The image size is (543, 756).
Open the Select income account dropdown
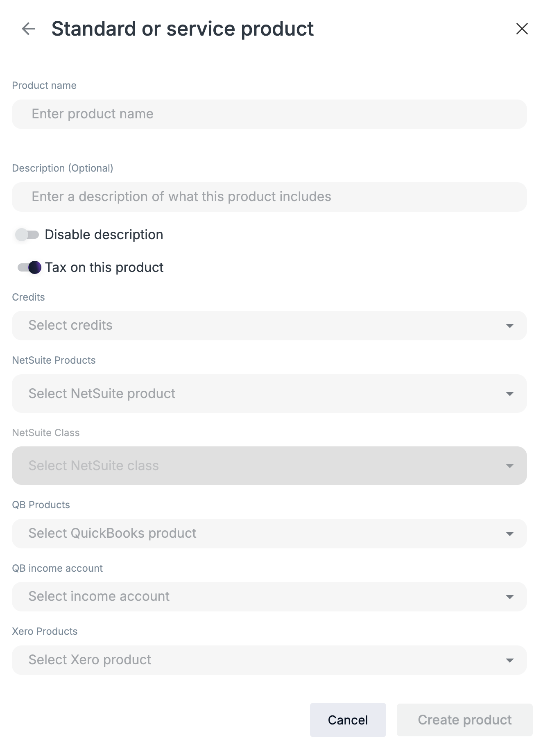tap(269, 597)
